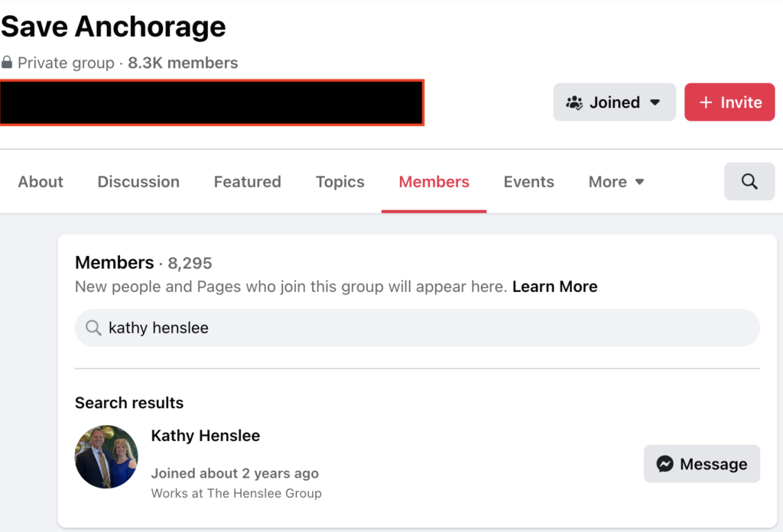Click the group people icon on Joined
This screenshot has height=532, width=783.
(x=574, y=102)
